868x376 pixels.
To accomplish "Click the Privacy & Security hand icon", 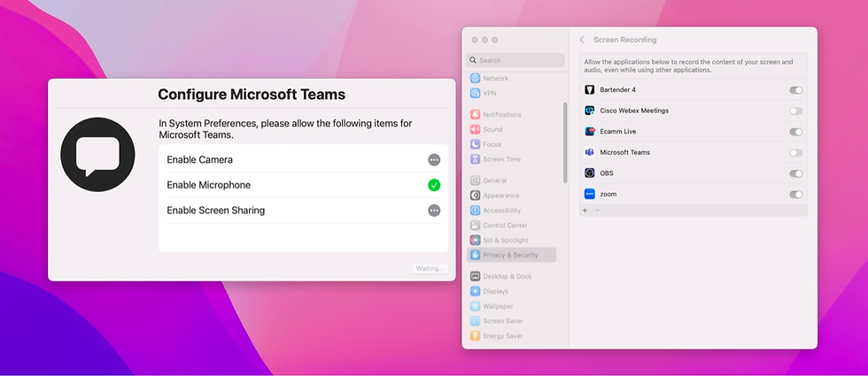I will 475,255.
